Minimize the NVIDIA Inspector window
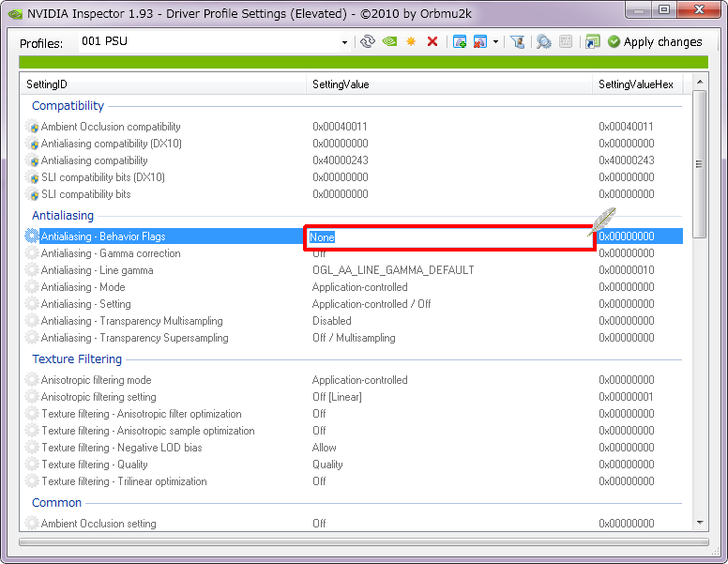Image resolution: width=728 pixels, height=564 pixels. point(639,9)
